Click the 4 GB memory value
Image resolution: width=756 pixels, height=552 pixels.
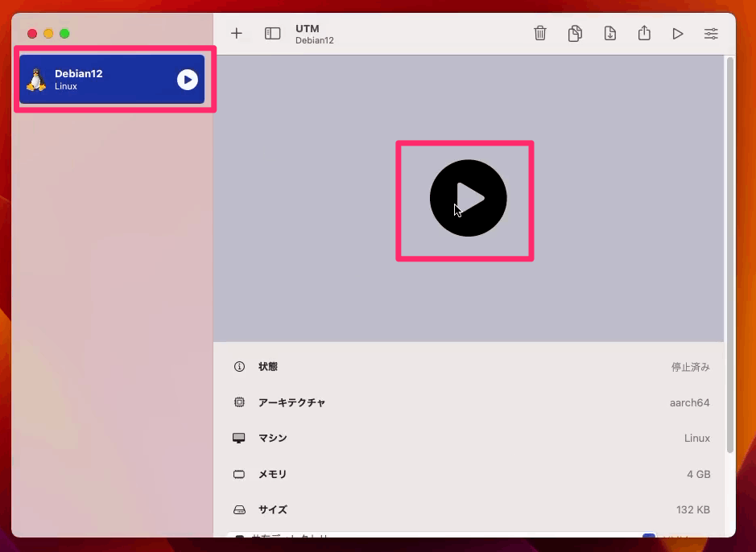click(699, 475)
